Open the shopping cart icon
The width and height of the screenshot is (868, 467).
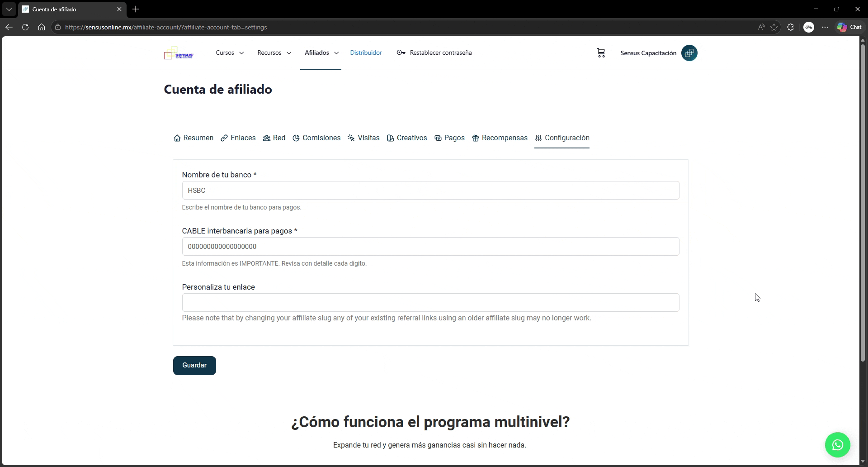click(601, 53)
